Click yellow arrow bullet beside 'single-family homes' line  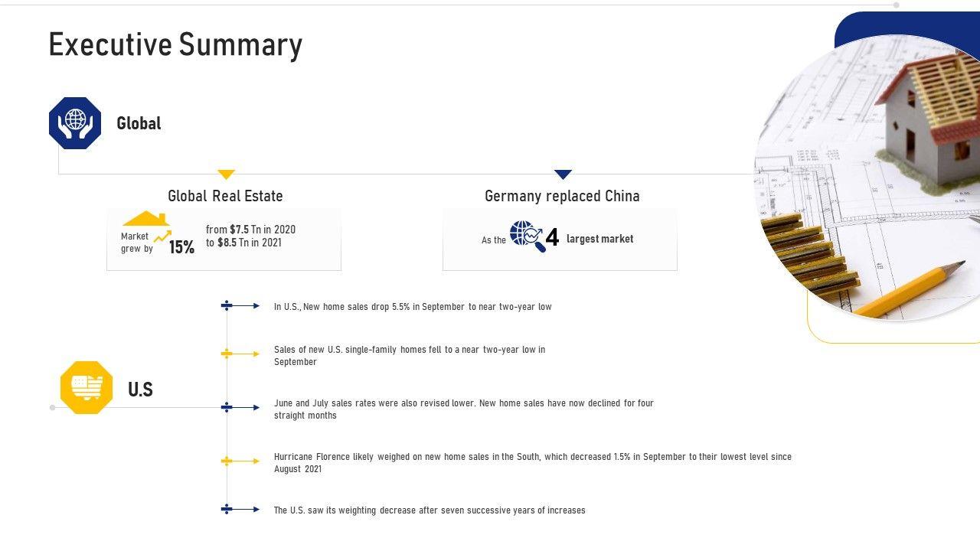[x=240, y=354]
